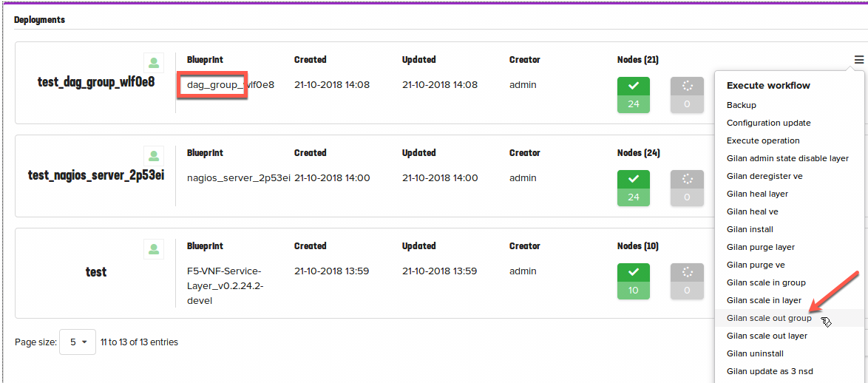The image size is (868, 383).
Task: Click green checkmark node status showing 10
Action: (x=634, y=281)
